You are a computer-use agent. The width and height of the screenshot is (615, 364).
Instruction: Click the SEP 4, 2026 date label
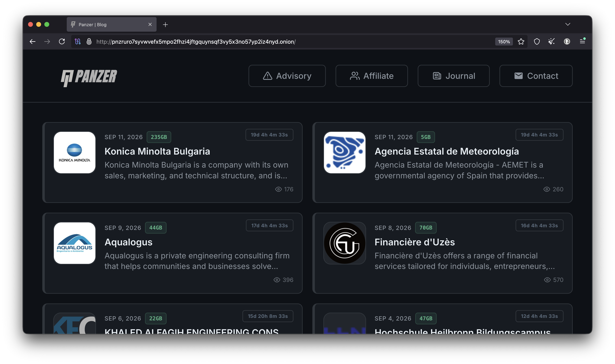pos(393,318)
